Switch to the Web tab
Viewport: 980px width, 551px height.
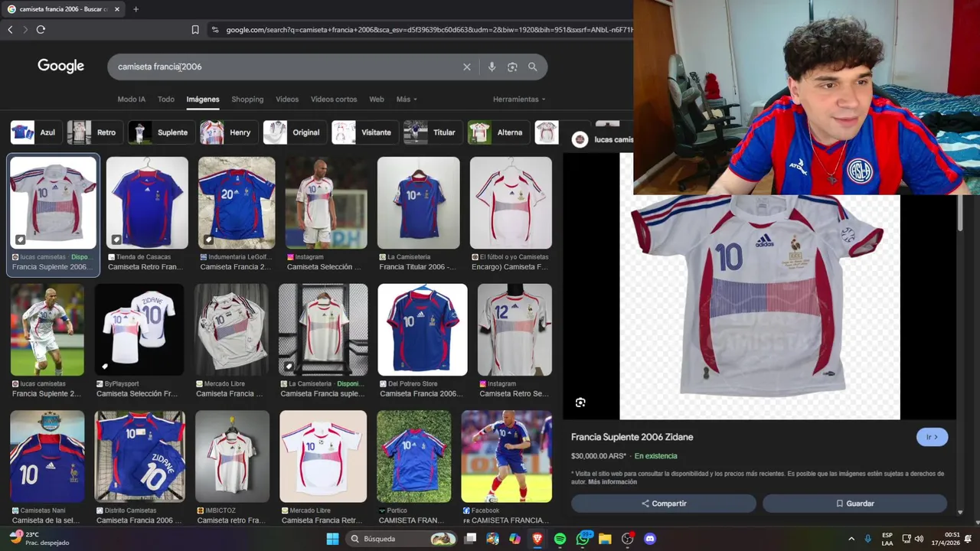[x=377, y=99]
